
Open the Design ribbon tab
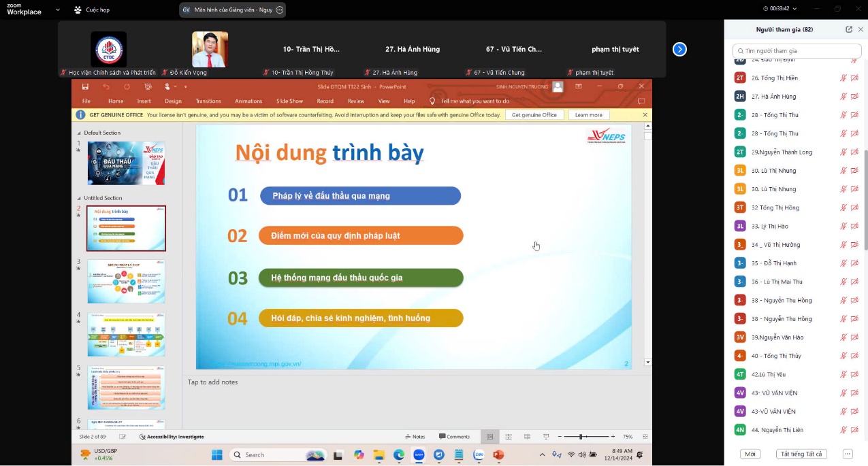coord(173,101)
